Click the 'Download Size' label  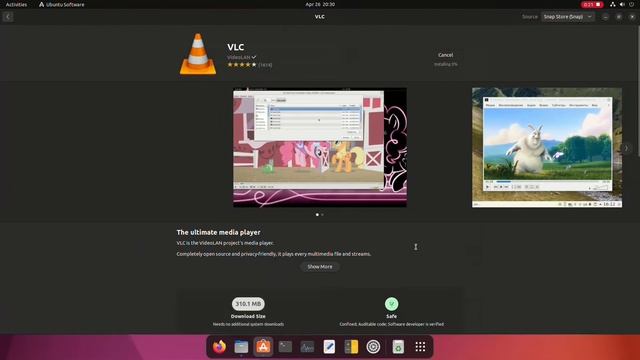[x=248, y=316]
